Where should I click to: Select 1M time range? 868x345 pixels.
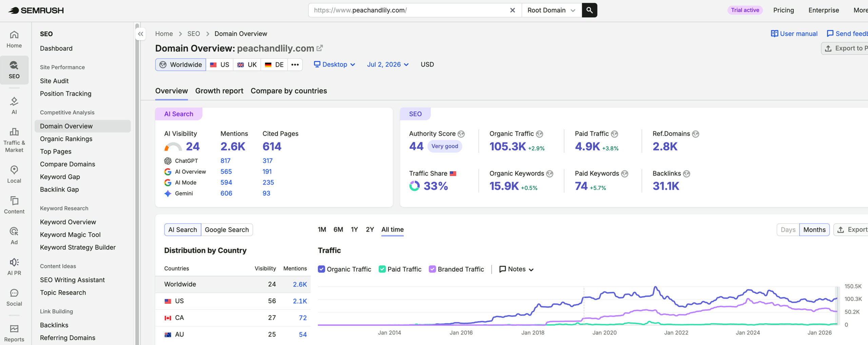coord(322,230)
